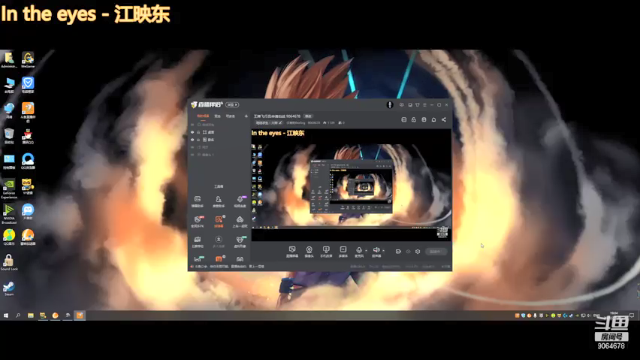Image resolution: width=640 pixels, height=360 pixels.
Task: Click the pyramid-shaped tool in toolbox second row
Action: click(x=240, y=221)
